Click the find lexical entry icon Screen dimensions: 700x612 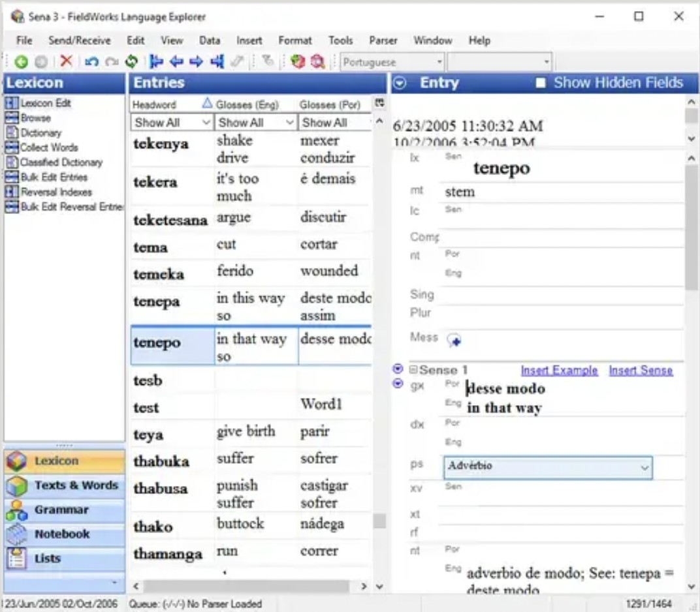pos(318,62)
